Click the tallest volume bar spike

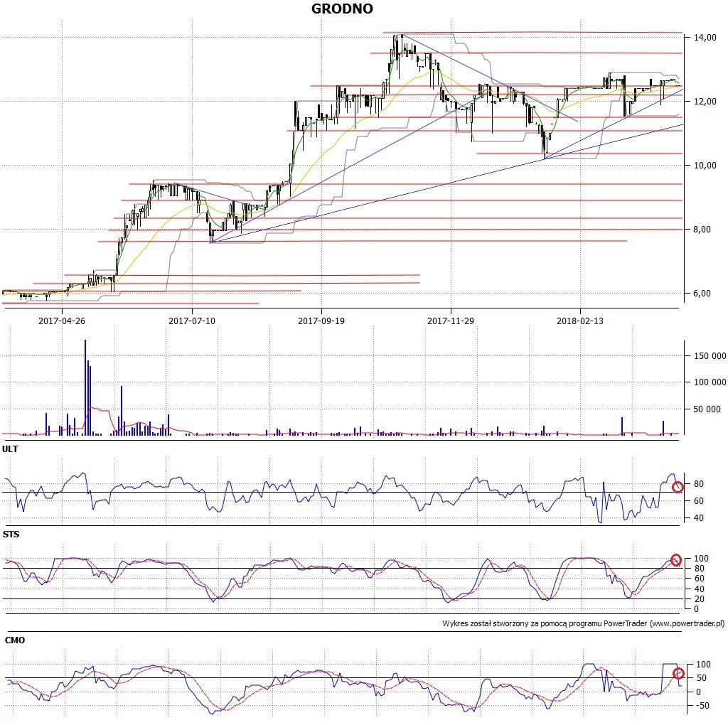85,387
